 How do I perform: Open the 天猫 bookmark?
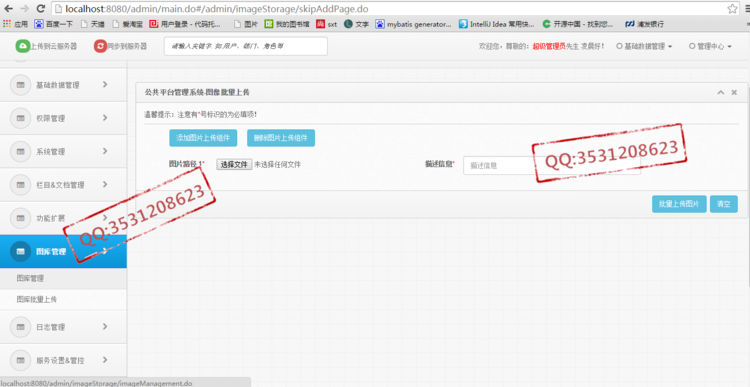click(x=93, y=23)
